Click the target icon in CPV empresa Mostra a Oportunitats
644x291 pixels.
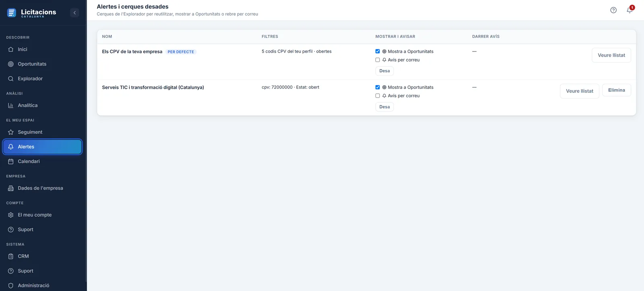384,51
